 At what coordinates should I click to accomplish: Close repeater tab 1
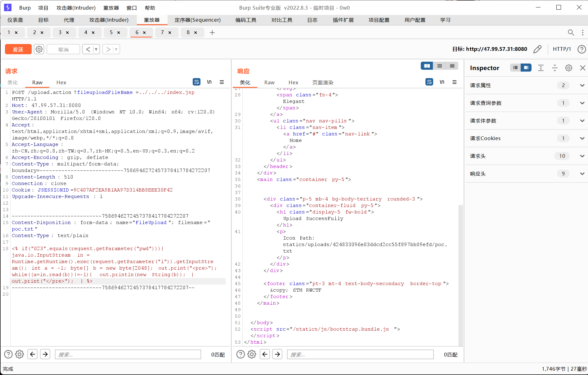(16, 33)
